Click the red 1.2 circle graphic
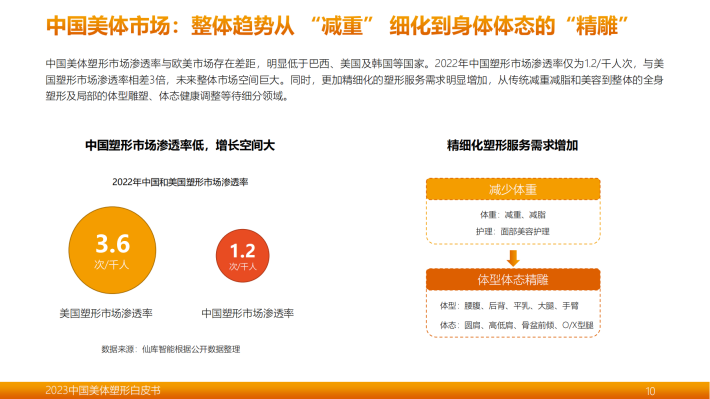The height and width of the screenshot is (399, 710). point(243,256)
